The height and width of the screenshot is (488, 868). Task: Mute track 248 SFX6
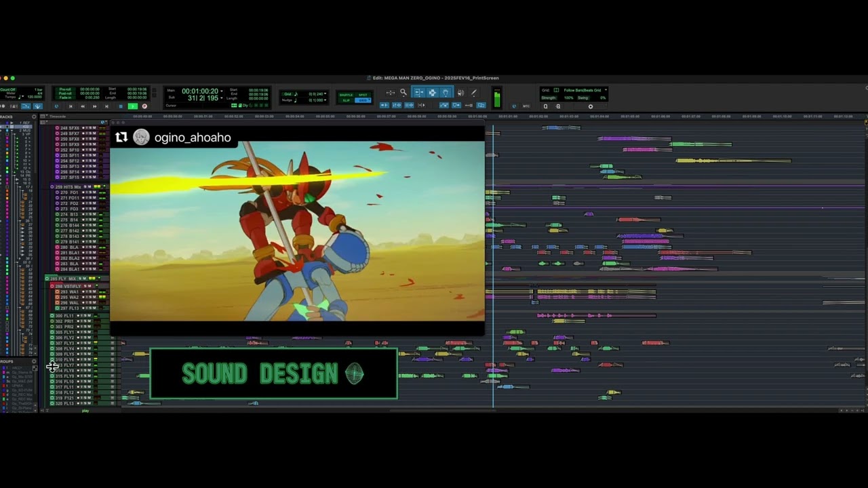coord(94,128)
